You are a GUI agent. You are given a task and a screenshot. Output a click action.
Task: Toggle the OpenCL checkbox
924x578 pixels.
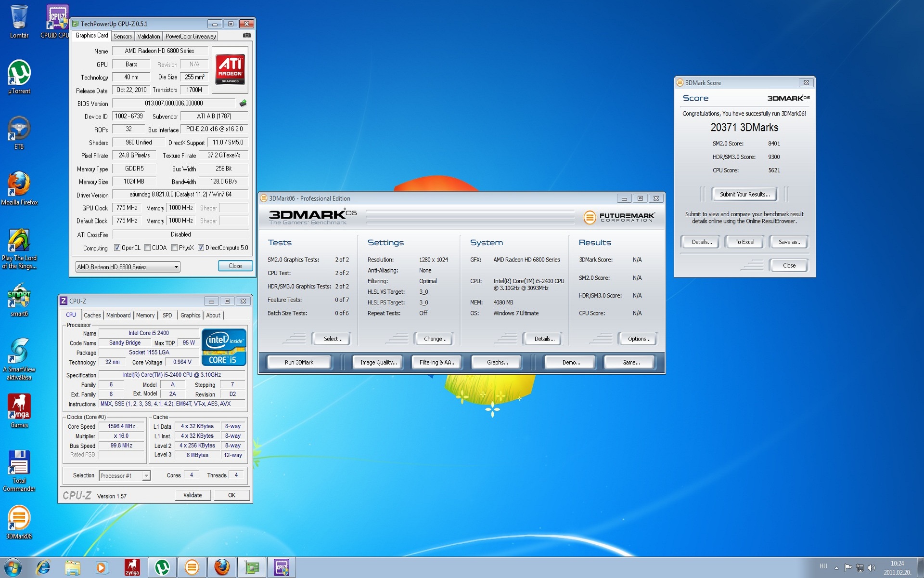pos(117,248)
